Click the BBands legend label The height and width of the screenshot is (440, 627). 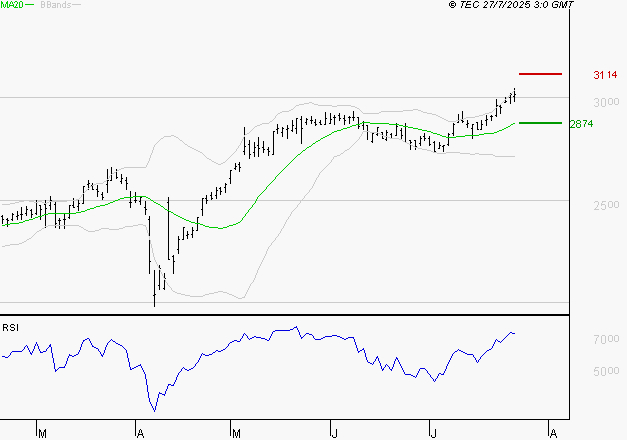pos(55,5)
